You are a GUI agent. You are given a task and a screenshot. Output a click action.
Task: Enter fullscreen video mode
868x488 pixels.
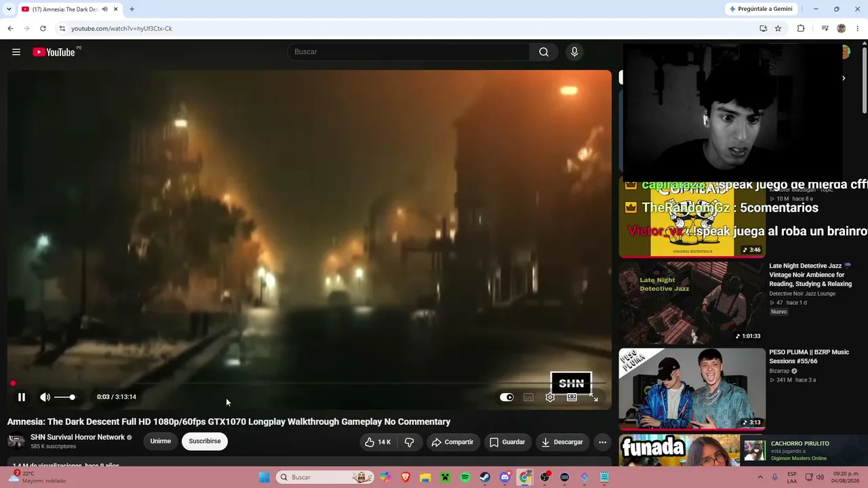coord(593,397)
